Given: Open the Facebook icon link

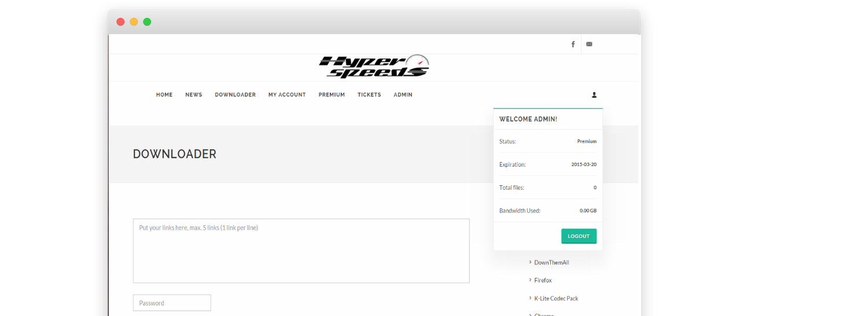Looking at the screenshot, I should 573,44.
